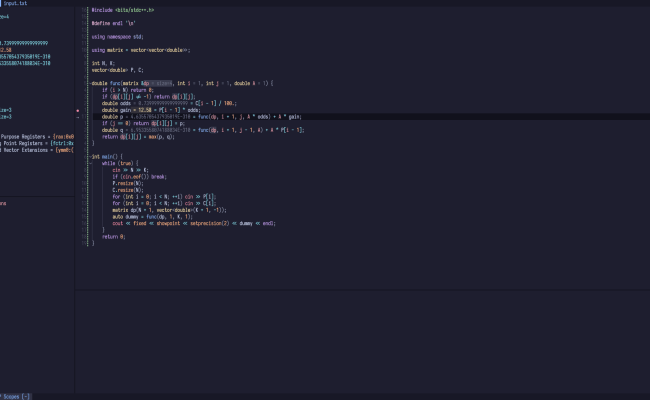Click the 'if (i > N) return 0;' line

click(128, 90)
